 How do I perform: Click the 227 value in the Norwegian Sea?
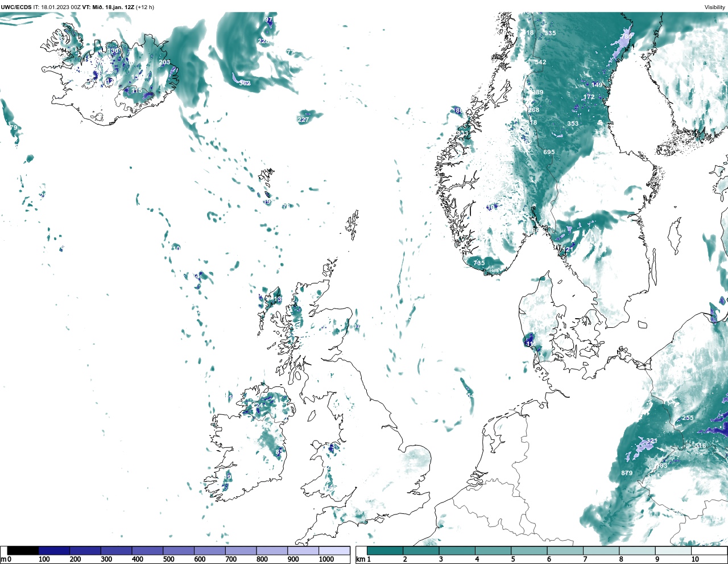[303, 120]
